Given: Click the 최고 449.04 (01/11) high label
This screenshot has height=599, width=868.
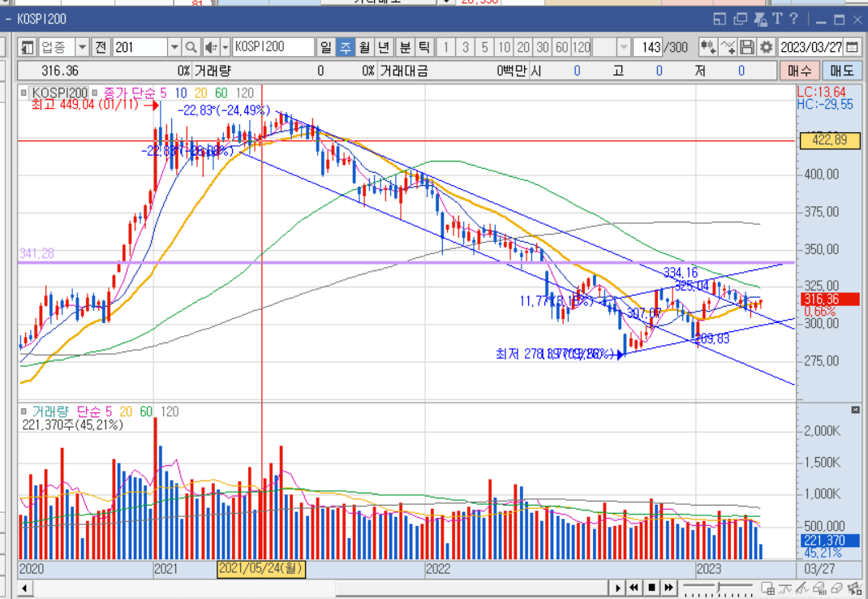Looking at the screenshot, I should 84,104.
